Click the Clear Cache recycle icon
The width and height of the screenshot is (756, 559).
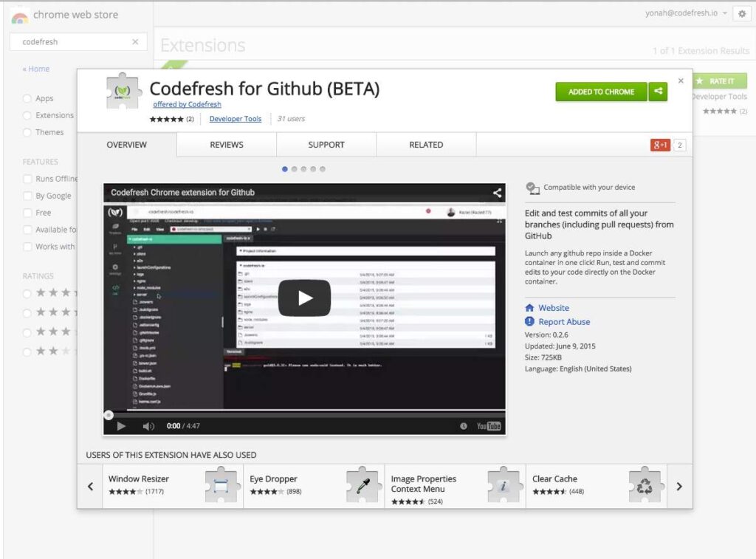tap(645, 485)
